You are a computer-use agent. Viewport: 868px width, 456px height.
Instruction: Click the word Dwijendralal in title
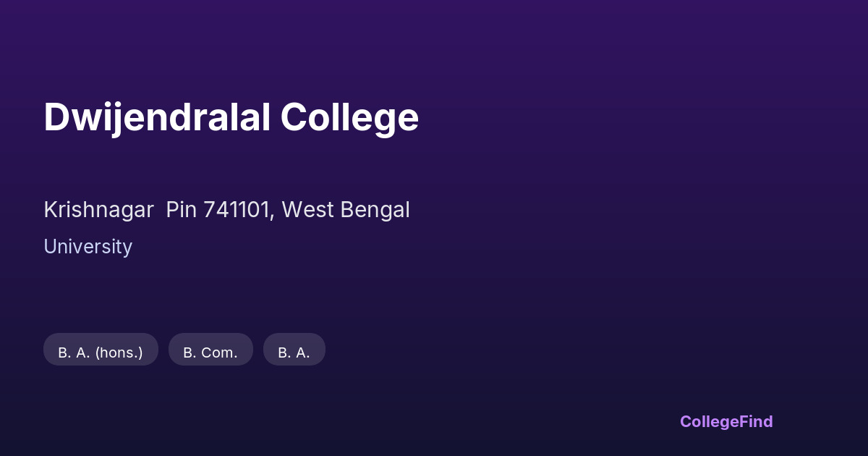156,117
